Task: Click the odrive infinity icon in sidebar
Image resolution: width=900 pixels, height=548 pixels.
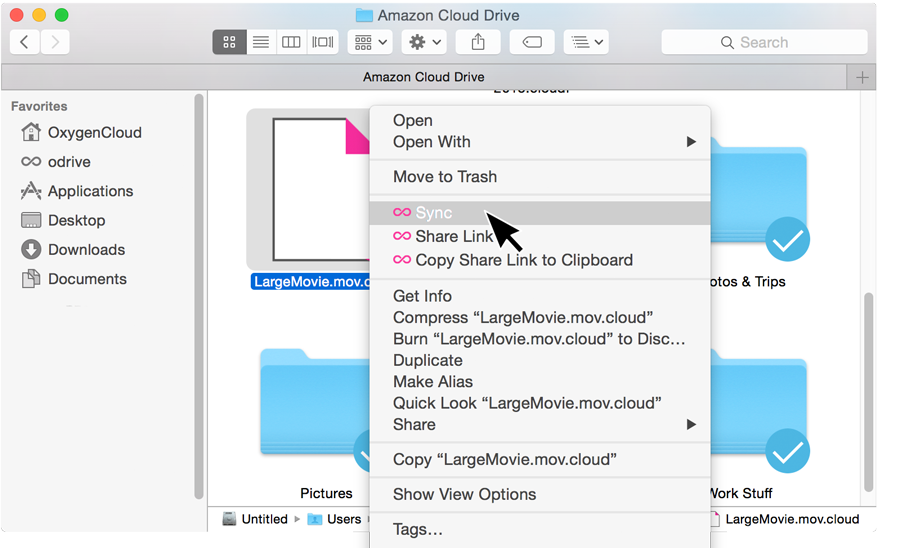Action: click(31, 161)
